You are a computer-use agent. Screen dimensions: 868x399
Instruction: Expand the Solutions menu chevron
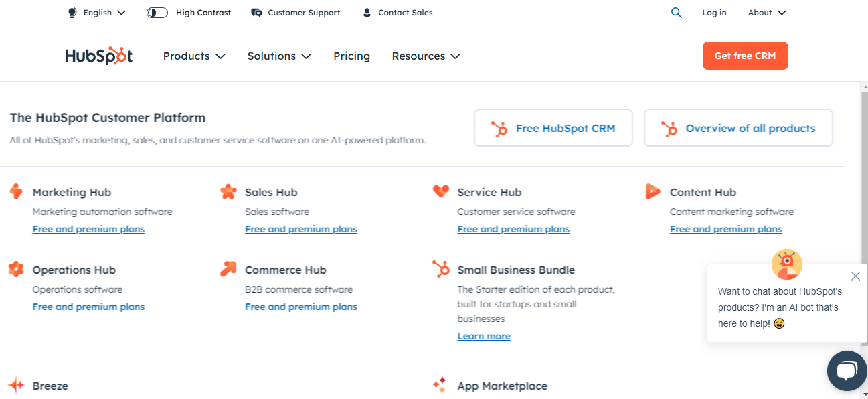pos(306,56)
